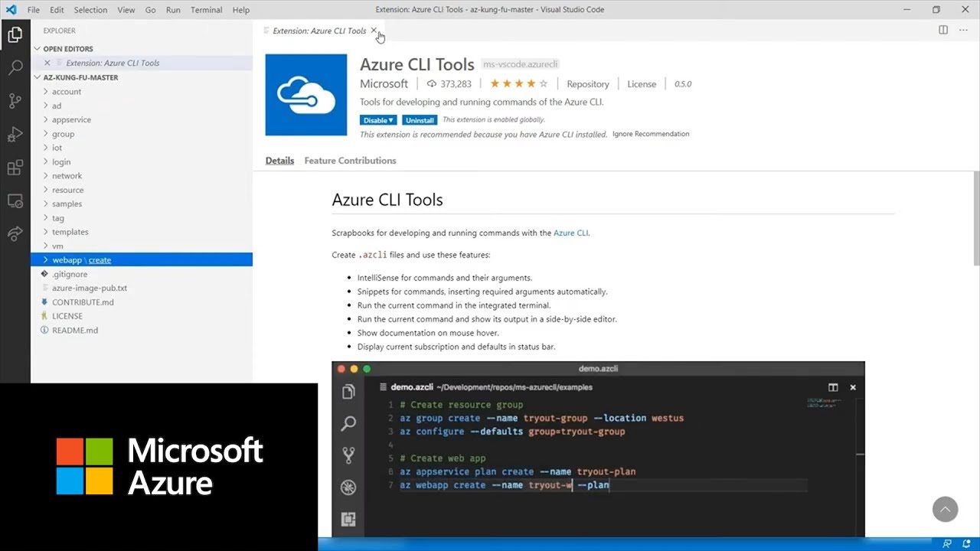Open the .gitignore file
Image resolution: width=980 pixels, height=551 pixels.
tap(142, 274)
